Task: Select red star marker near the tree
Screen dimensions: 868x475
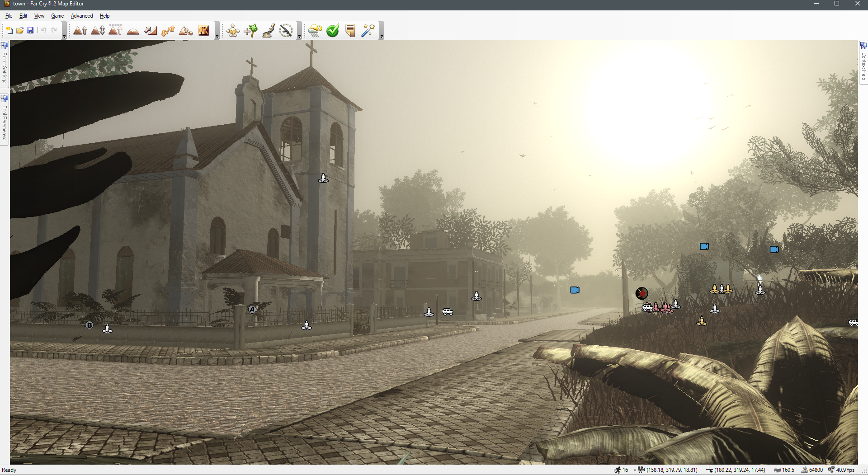Action: click(x=642, y=293)
